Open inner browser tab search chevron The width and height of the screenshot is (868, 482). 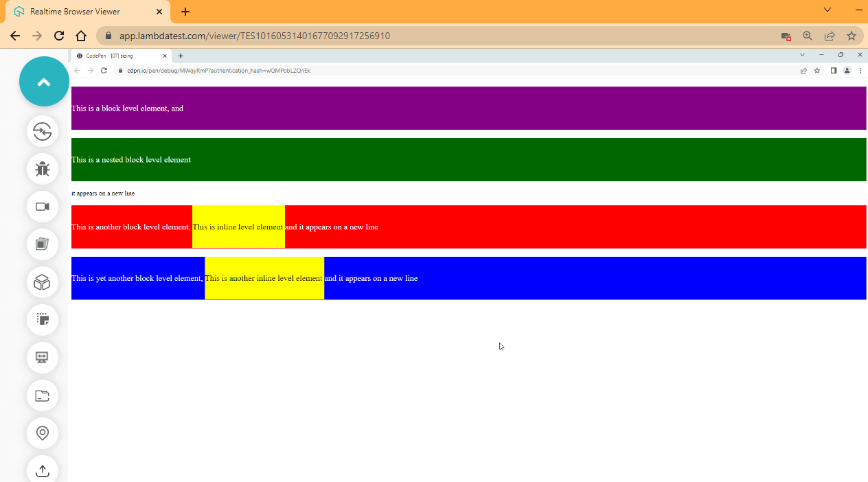802,54
